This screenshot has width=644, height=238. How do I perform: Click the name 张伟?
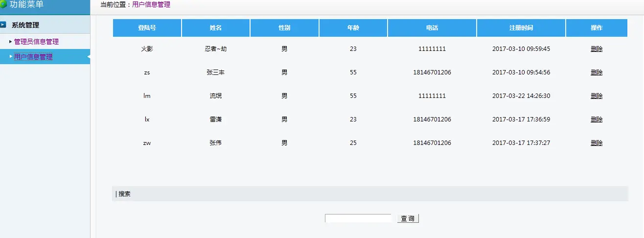pyautogui.click(x=216, y=143)
